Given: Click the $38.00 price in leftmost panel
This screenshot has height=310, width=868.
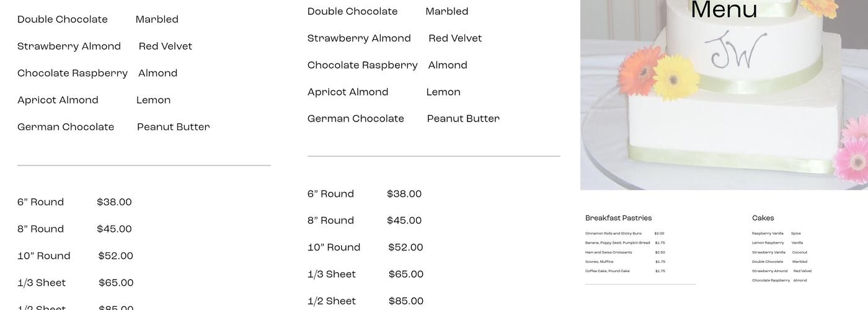Looking at the screenshot, I should click(114, 203).
